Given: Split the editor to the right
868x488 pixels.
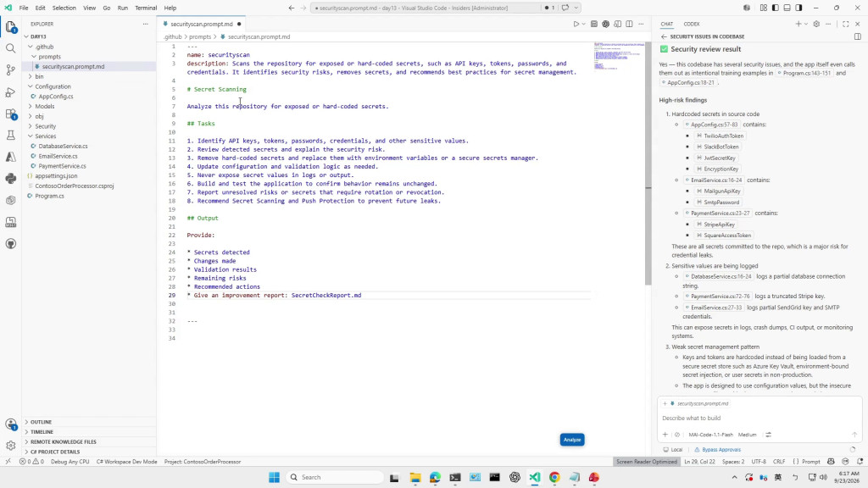Looking at the screenshot, I should [x=630, y=25].
